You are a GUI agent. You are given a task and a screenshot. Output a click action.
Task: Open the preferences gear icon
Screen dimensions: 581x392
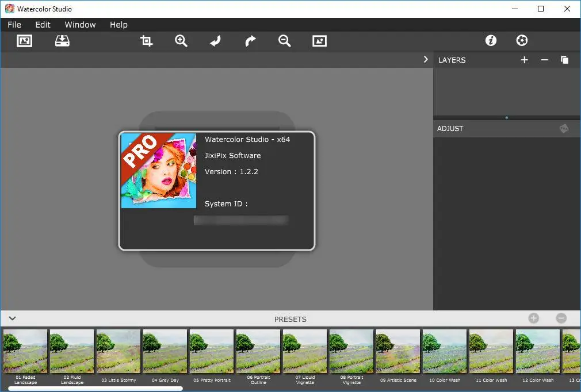pyautogui.click(x=522, y=40)
